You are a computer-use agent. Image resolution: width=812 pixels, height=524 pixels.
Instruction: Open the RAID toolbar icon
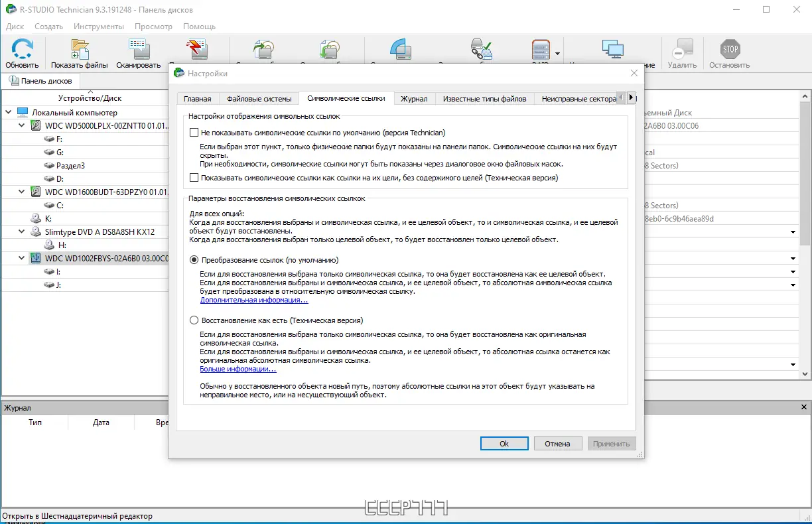(540, 48)
